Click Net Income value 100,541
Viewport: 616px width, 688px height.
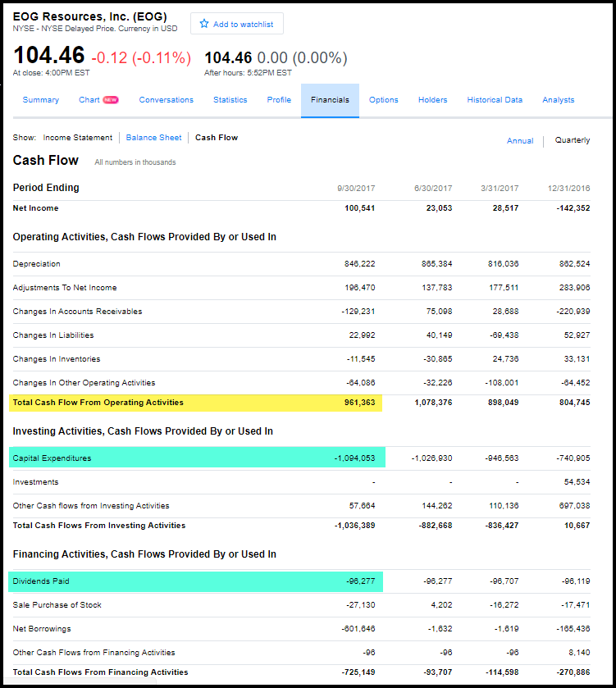point(360,208)
